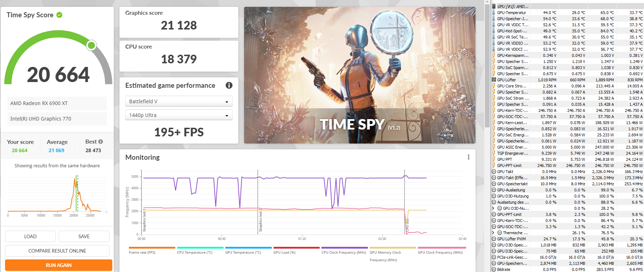Click the thermometer icon of GPU VR SoC Te... row
The width and height of the screenshot is (644, 272).
coord(494,37)
